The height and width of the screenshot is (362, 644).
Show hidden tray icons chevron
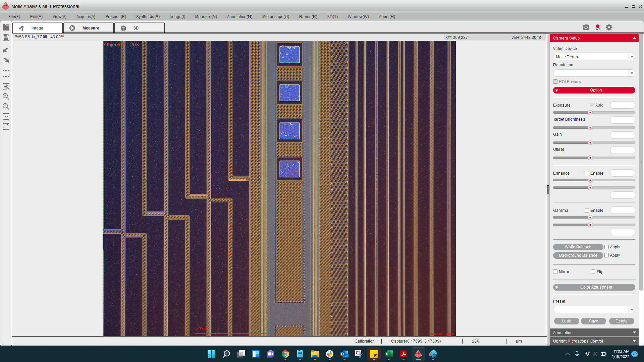(568, 354)
